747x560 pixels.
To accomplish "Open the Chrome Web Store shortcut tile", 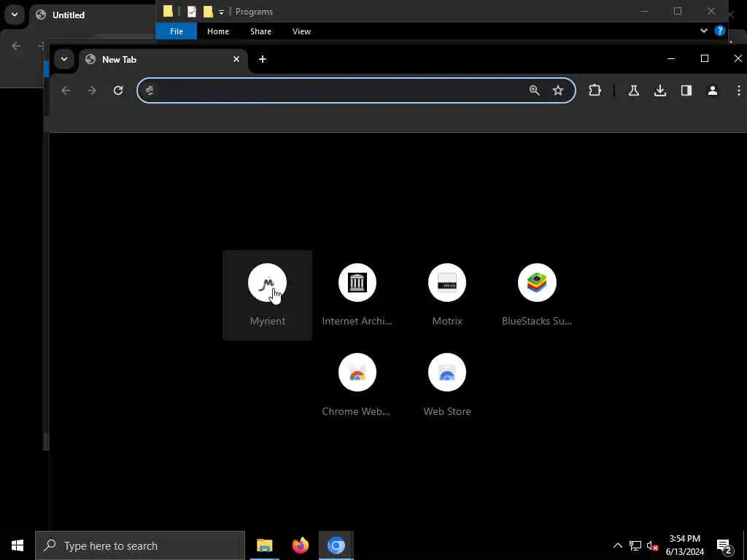I will (357, 385).
